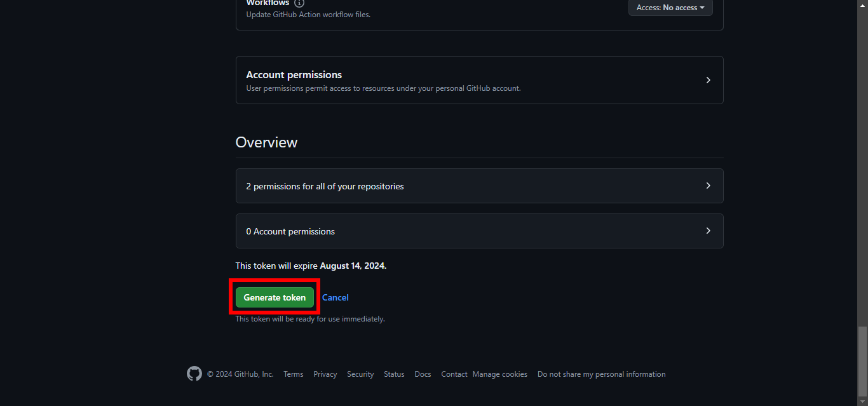Click the Workflows info icon

click(299, 3)
